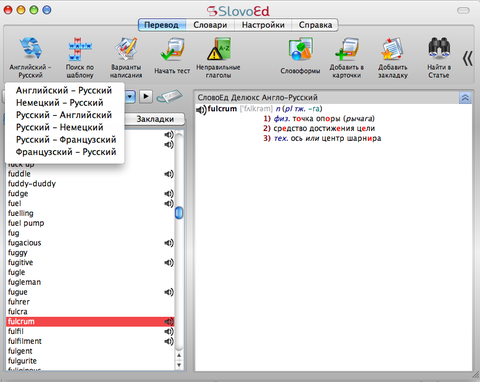Expand the search field dropdown arrow

click(x=130, y=97)
